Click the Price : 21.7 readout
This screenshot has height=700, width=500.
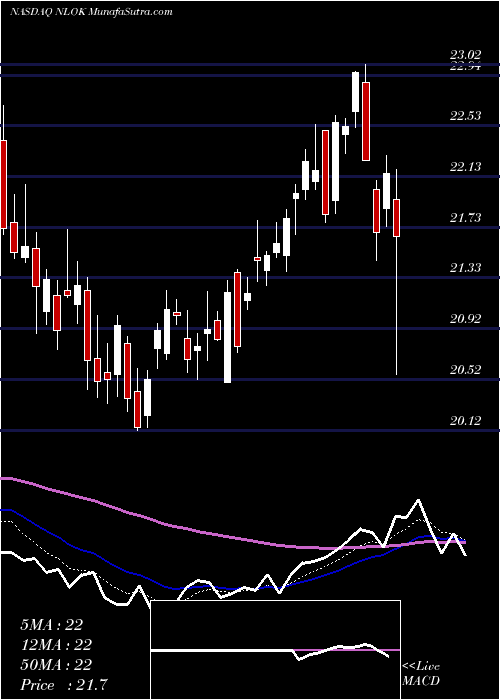coord(63,685)
